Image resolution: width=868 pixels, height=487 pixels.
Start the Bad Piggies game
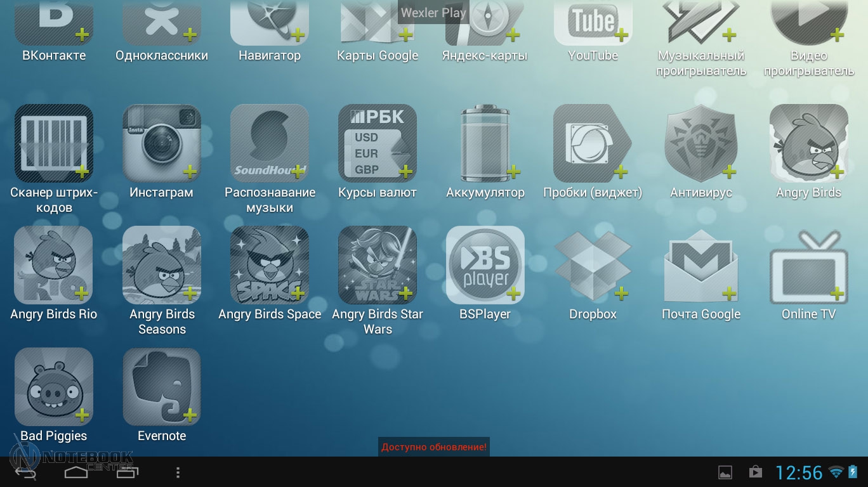point(54,387)
